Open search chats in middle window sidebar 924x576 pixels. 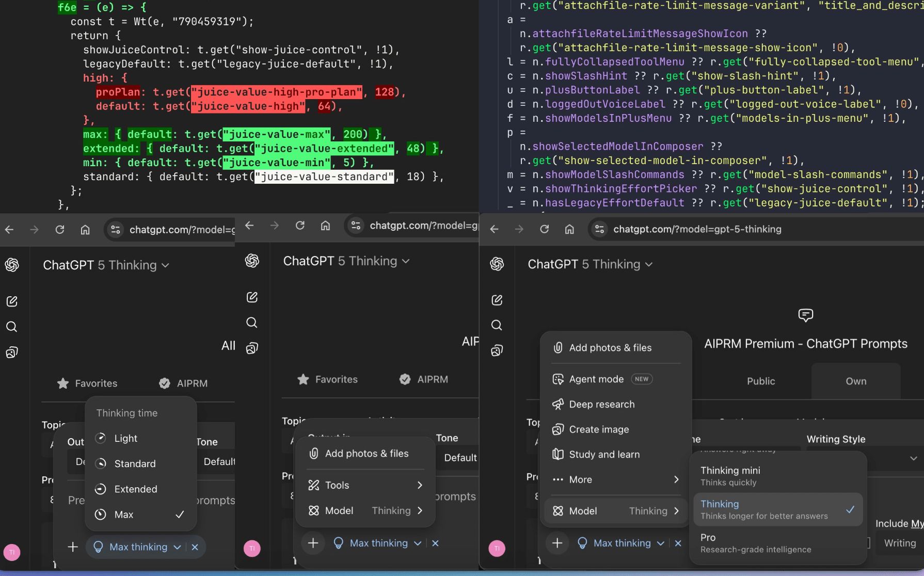(252, 323)
